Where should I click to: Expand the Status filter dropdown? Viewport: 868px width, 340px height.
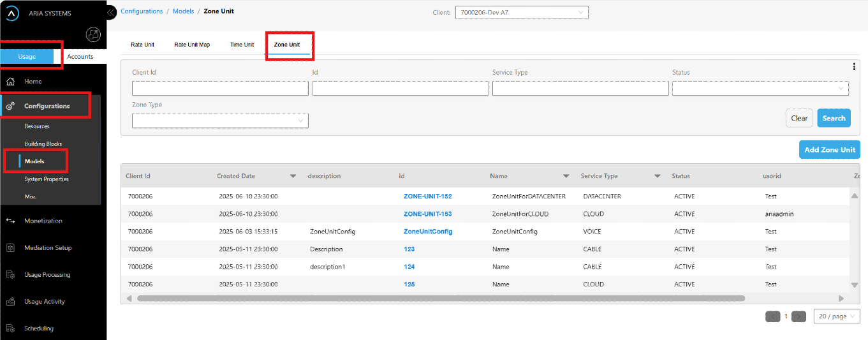click(760, 88)
